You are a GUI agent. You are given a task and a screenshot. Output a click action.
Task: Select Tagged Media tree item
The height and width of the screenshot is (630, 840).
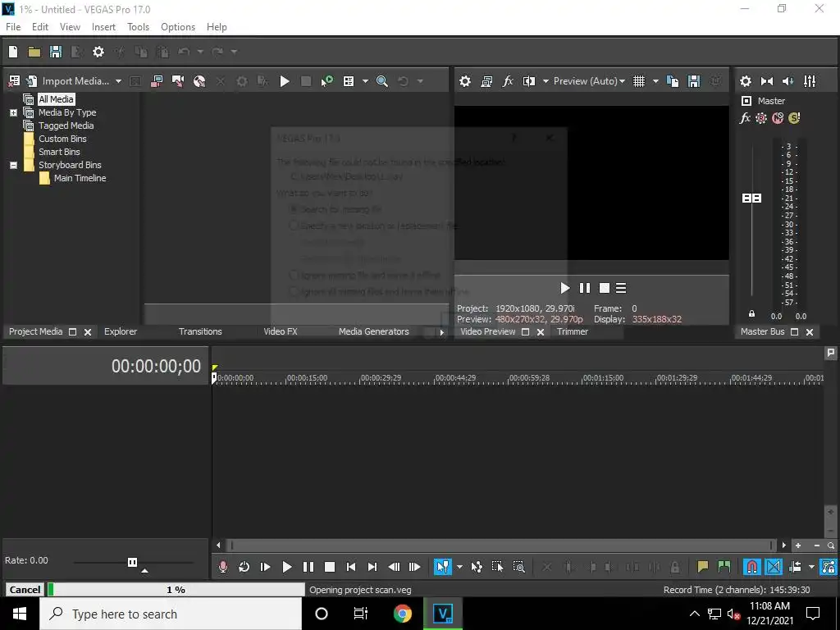[66, 126]
